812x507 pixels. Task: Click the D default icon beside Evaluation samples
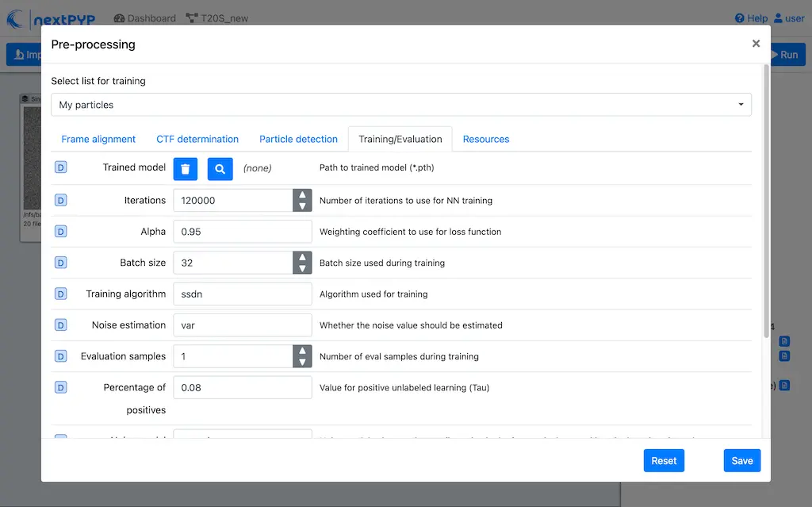pyautogui.click(x=61, y=356)
